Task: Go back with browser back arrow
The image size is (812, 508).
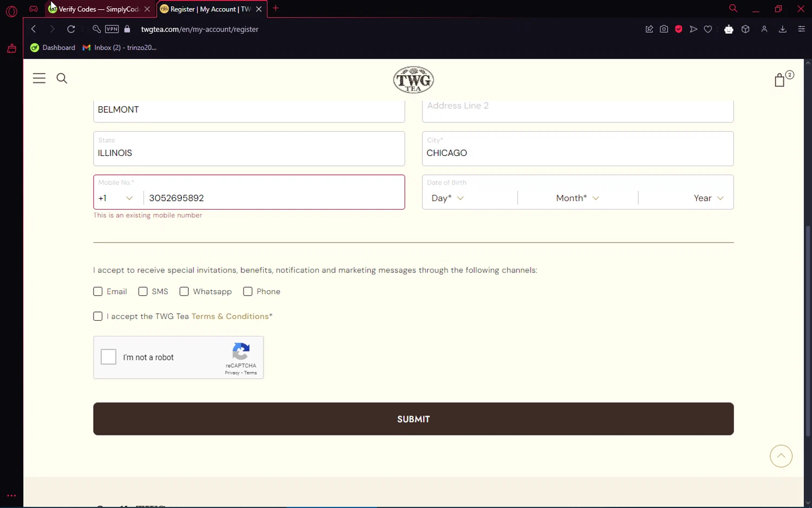Action: coord(34,29)
